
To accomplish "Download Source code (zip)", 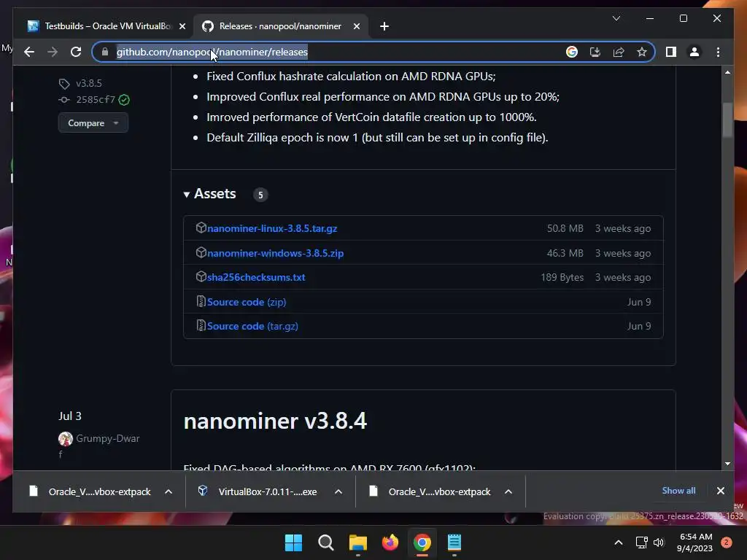I will coord(247,302).
